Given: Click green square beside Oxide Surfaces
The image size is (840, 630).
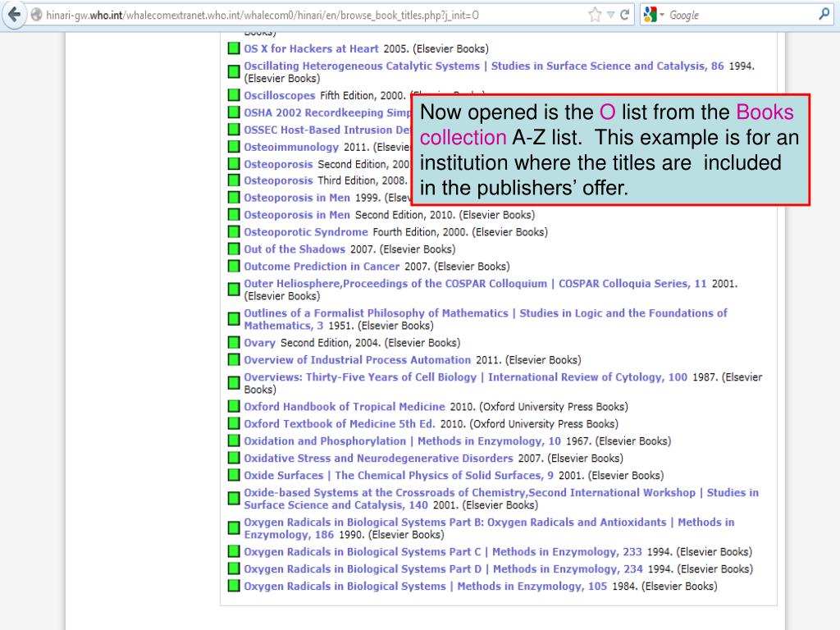Looking at the screenshot, I should pyautogui.click(x=234, y=475).
